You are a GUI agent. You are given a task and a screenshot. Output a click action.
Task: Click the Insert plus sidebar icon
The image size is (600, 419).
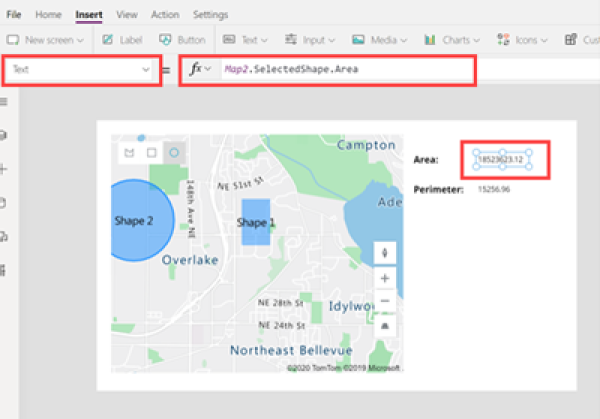pos(3,169)
